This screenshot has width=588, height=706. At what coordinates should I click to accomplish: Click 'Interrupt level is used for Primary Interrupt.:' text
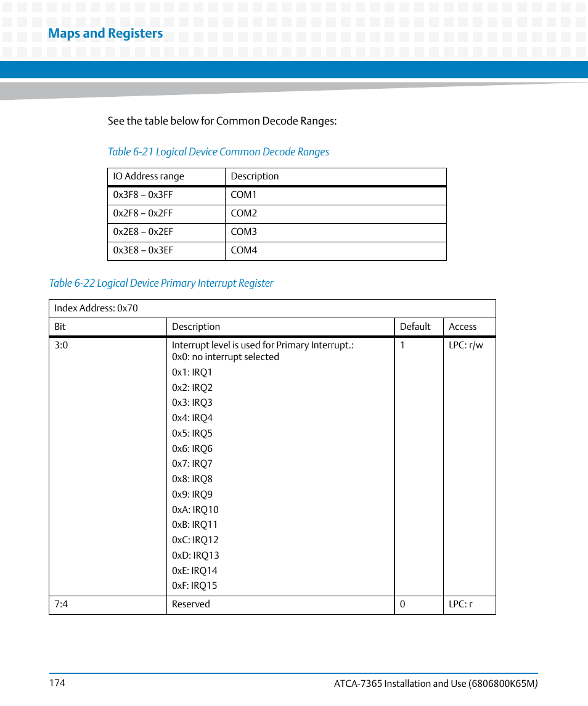click(x=263, y=345)
